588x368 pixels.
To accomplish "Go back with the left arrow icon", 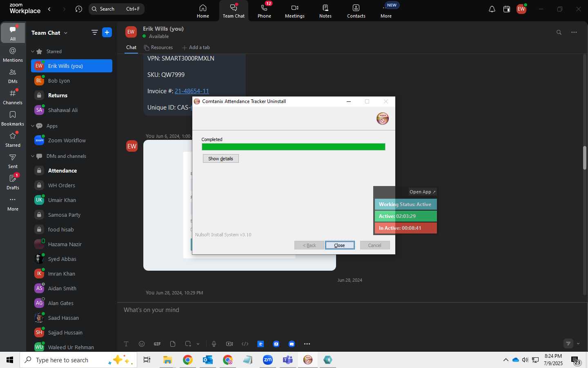I will point(49,9).
